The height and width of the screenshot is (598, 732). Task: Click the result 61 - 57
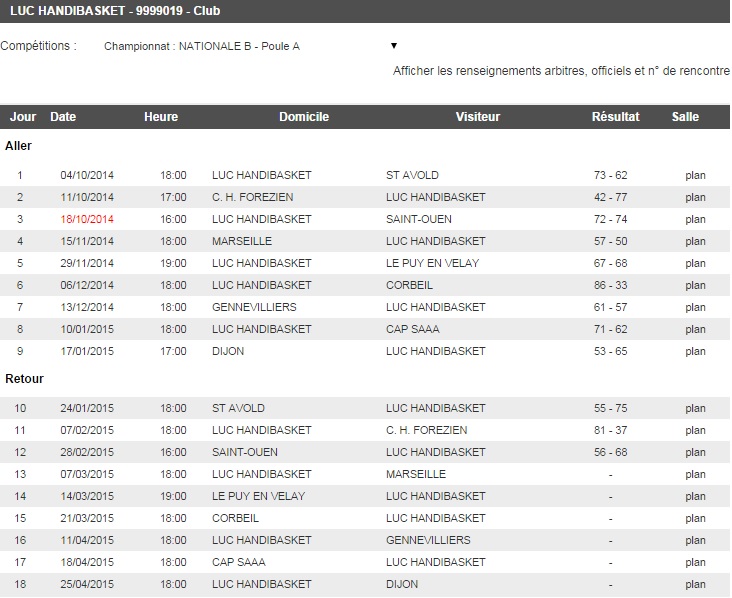(610, 307)
